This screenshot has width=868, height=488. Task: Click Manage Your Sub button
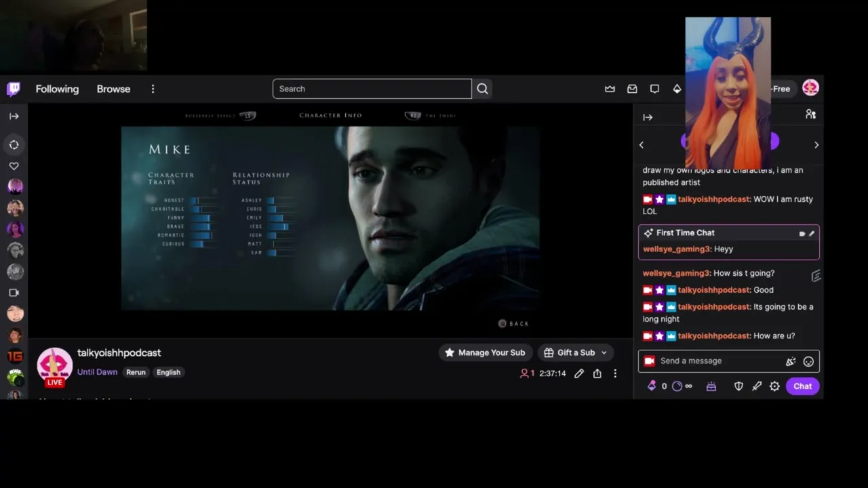pos(485,352)
